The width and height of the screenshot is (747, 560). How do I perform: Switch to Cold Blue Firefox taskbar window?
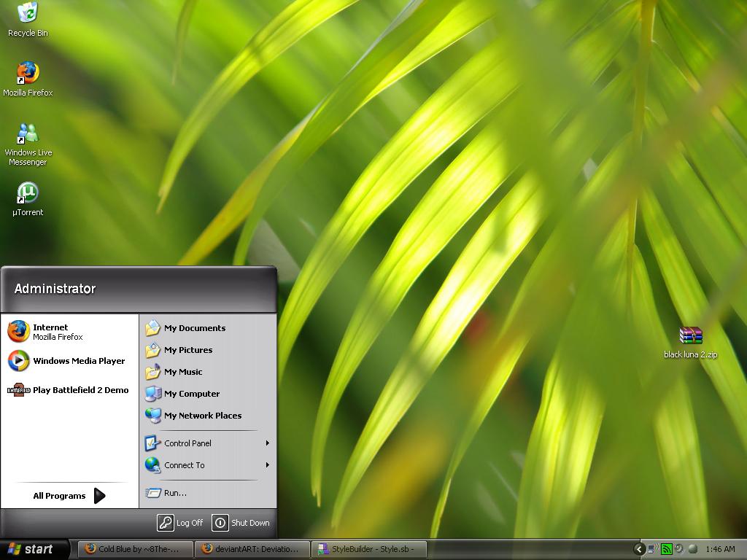[x=135, y=549]
